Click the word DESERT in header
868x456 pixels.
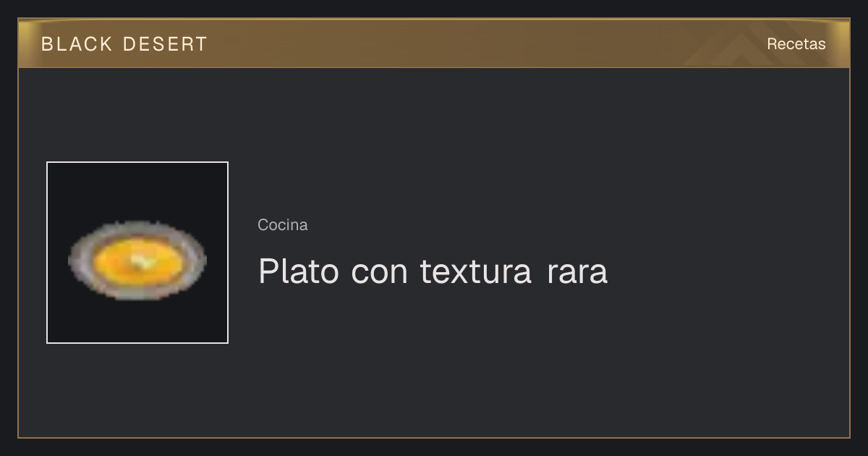(166, 44)
